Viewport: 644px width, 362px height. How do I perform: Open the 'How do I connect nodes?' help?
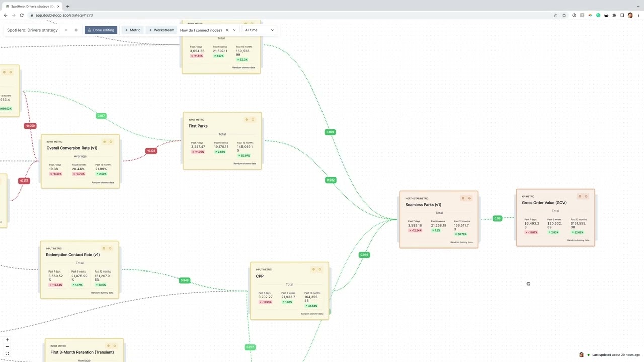[x=201, y=30]
